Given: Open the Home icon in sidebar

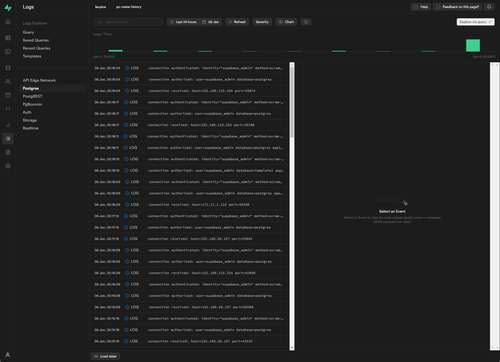Looking at the screenshot, I should pos(8,22).
